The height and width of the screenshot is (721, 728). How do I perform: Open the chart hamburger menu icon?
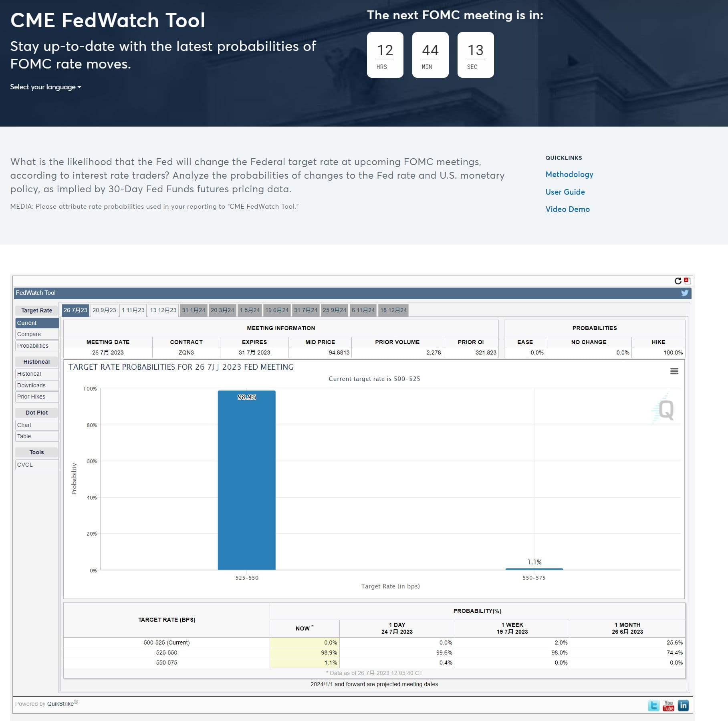pyautogui.click(x=674, y=371)
